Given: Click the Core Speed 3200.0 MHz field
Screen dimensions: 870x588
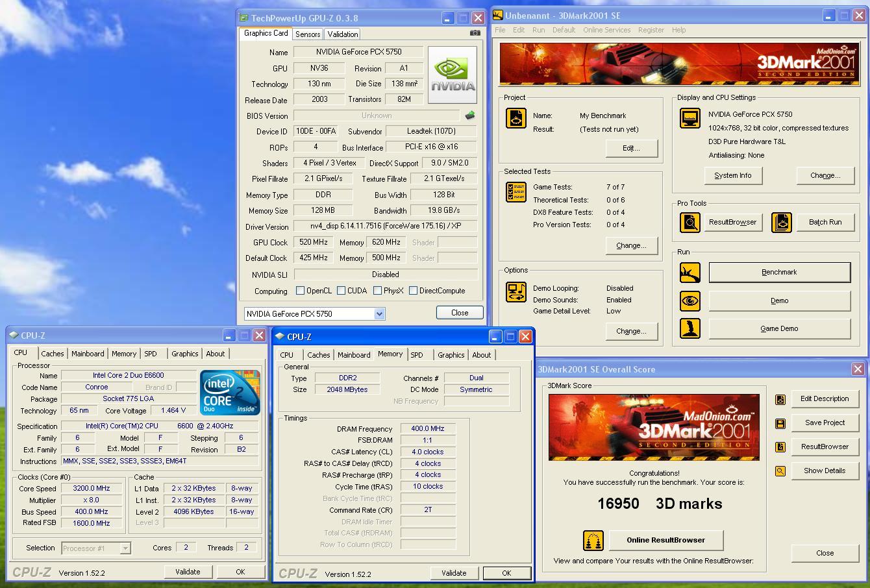Looking at the screenshot, I should click(x=91, y=489).
